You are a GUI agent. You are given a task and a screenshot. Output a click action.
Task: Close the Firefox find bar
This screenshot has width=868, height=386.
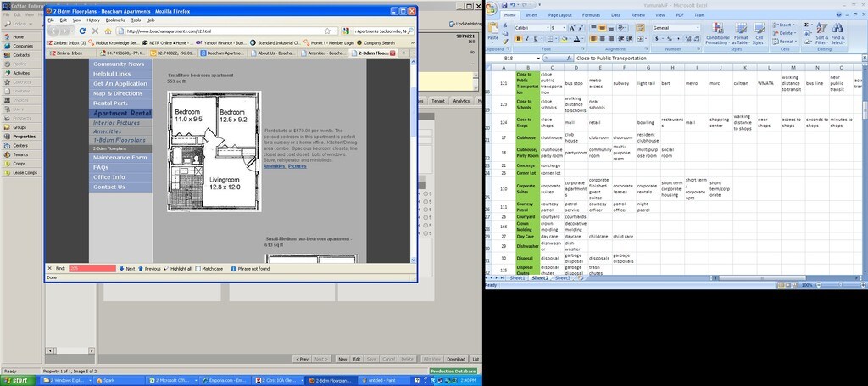[x=49, y=268]
